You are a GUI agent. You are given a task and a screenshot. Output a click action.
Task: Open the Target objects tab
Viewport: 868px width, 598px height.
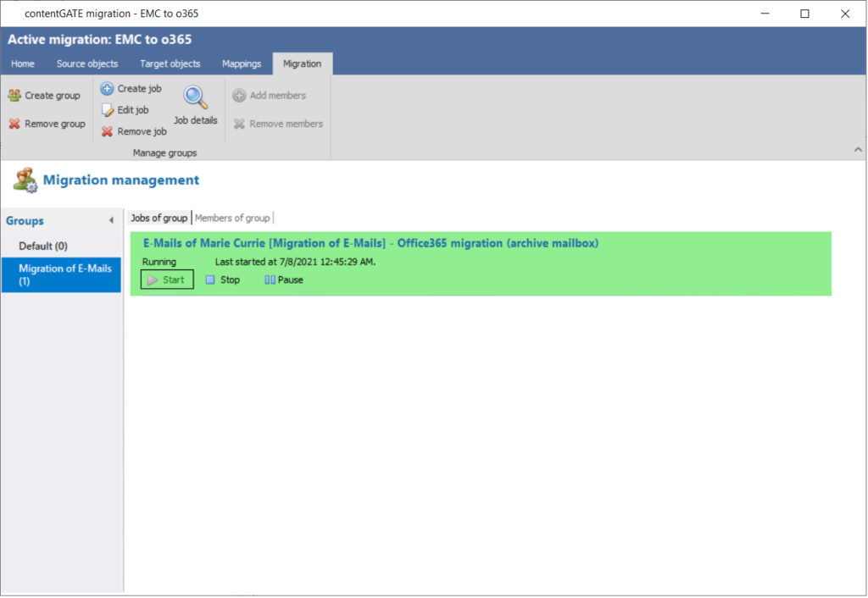tap(170, 64)
